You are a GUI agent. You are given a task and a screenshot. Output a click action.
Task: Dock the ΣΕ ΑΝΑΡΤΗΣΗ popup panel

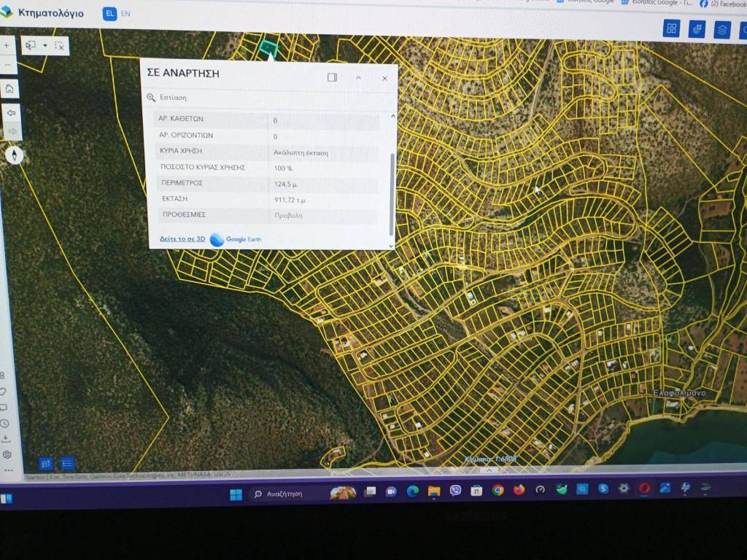pyautogui.click(x=332, y=77)
